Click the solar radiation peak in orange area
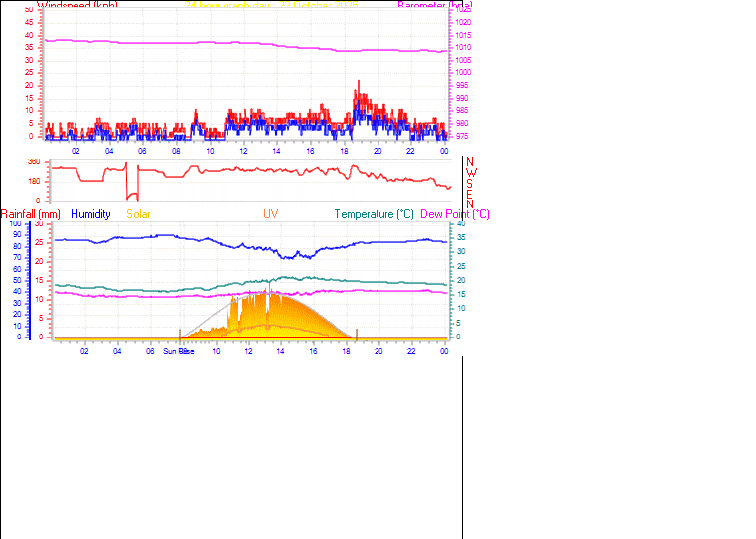Screen dimensions: 756x539 coord(267,290)
